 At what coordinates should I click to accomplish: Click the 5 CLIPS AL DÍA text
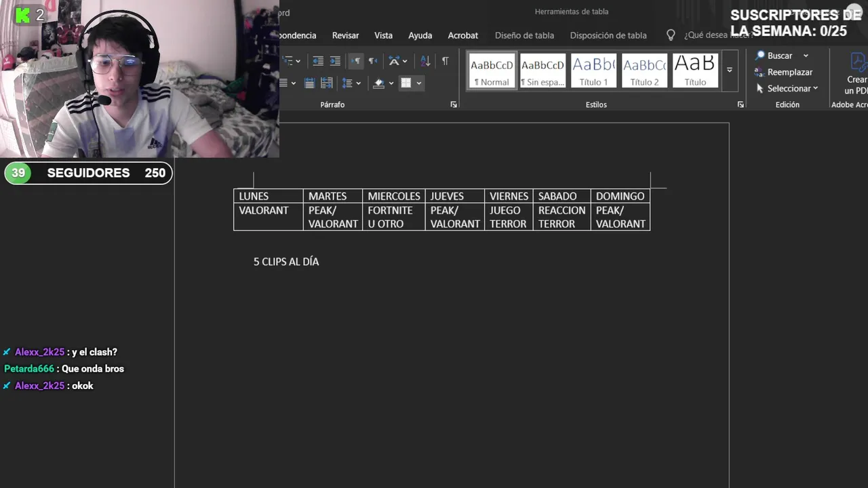[286, 262]
